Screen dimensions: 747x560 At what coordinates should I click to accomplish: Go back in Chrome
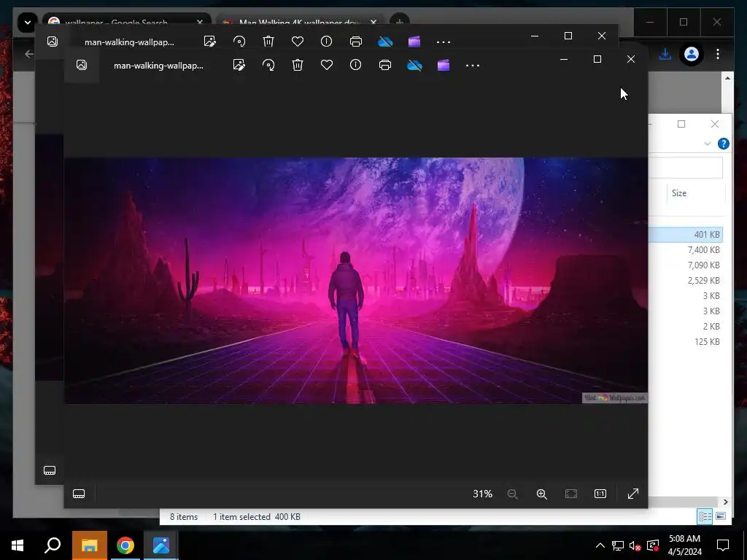(29, 54)
